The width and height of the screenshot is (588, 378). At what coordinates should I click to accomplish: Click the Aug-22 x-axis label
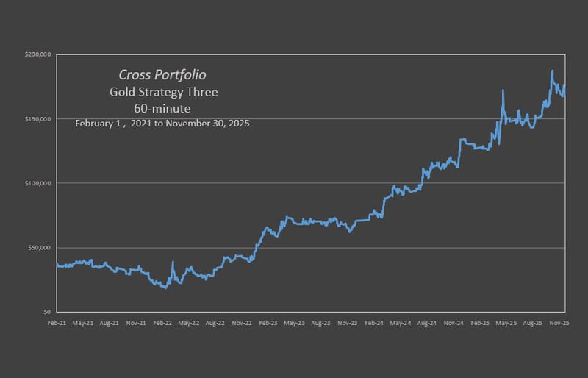(215, 323)
